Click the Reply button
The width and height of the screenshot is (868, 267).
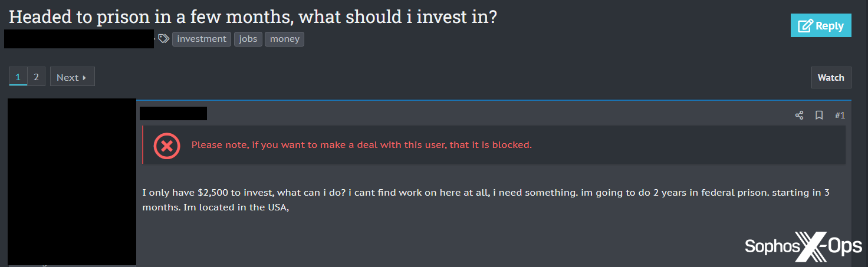(x=821, y=26)
